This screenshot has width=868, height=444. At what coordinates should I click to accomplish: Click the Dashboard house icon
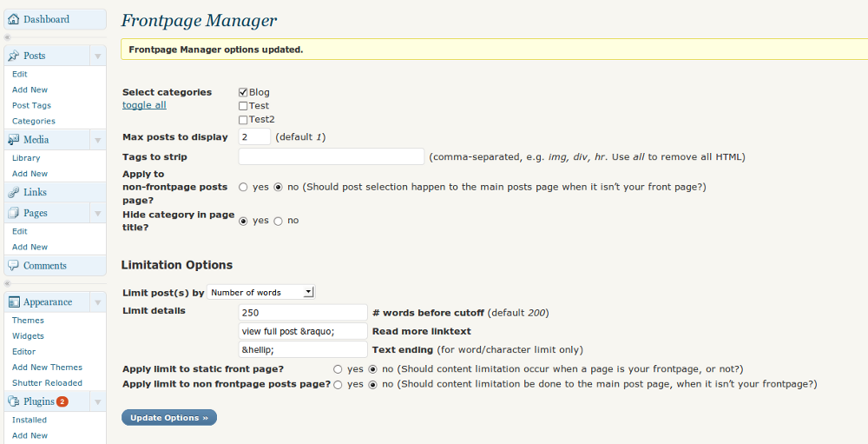click(x=14, y=19)
